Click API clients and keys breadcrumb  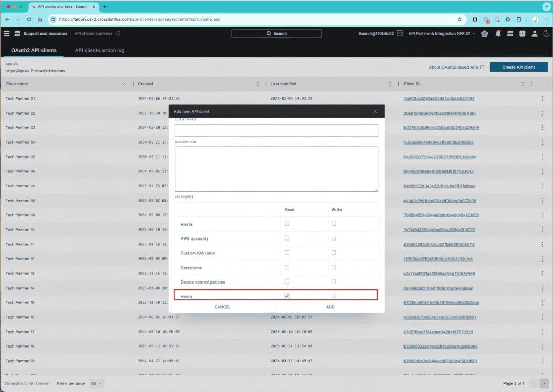93,33
